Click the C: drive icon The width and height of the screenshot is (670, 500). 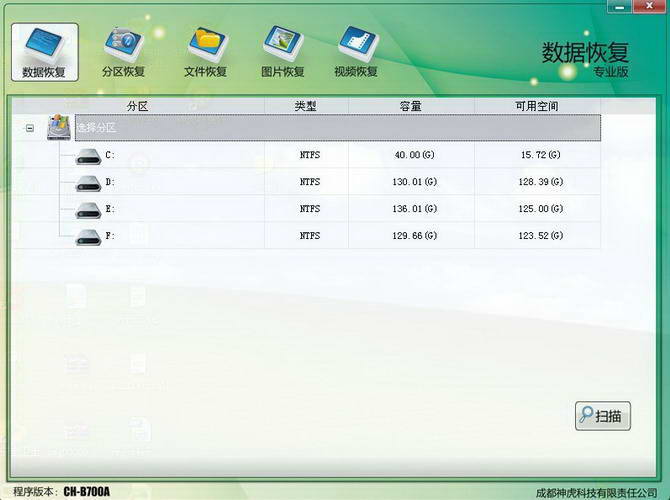pos(87,156)
